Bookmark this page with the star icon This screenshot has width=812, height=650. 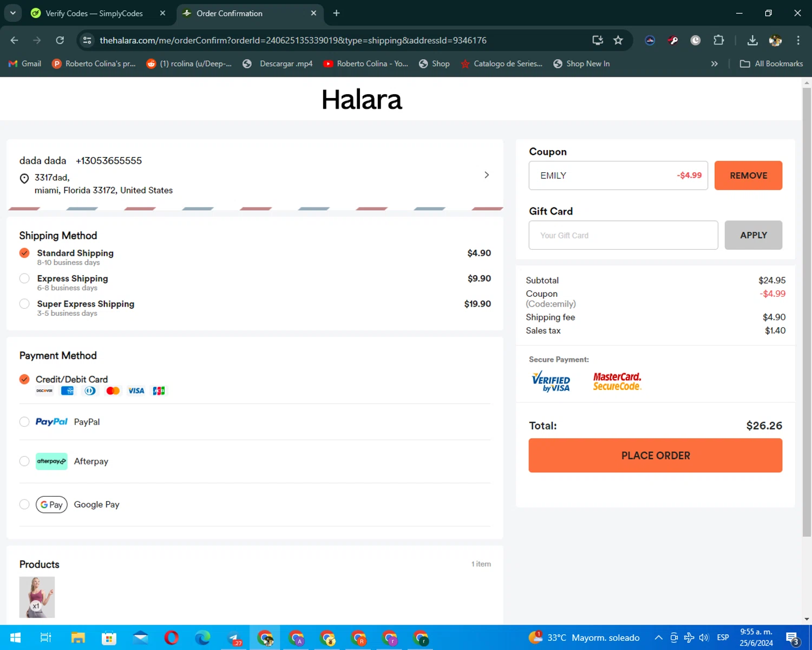(x=618, y=40)
